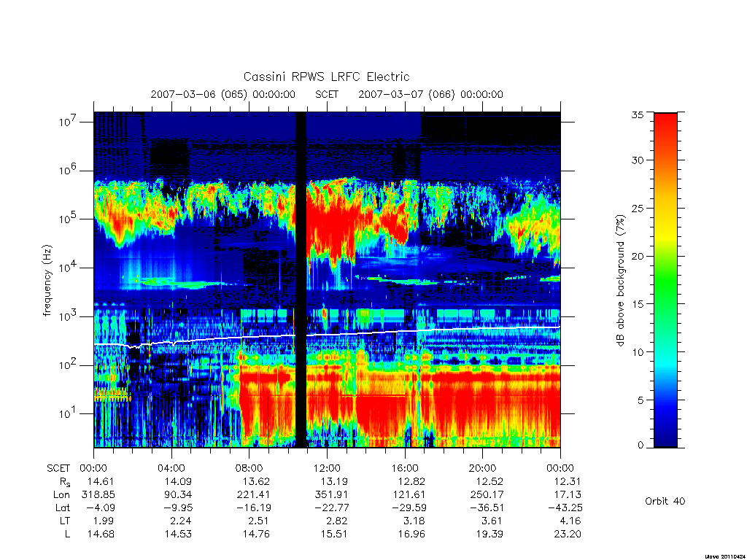This screenshot has height=560, width=747.
Task: Select the longitude value 221.41
Action: [x=253, y=495]
